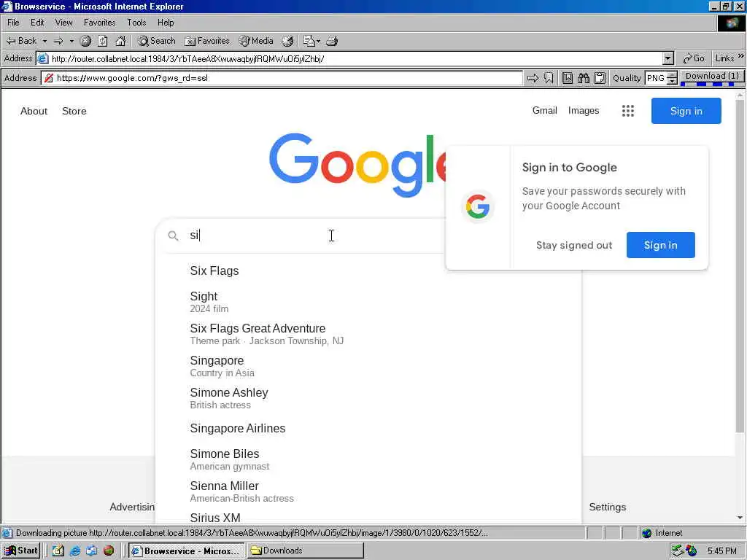Select the 'Sirius XM' suggestion
This screenshot has height=560, width=747.
368,517
